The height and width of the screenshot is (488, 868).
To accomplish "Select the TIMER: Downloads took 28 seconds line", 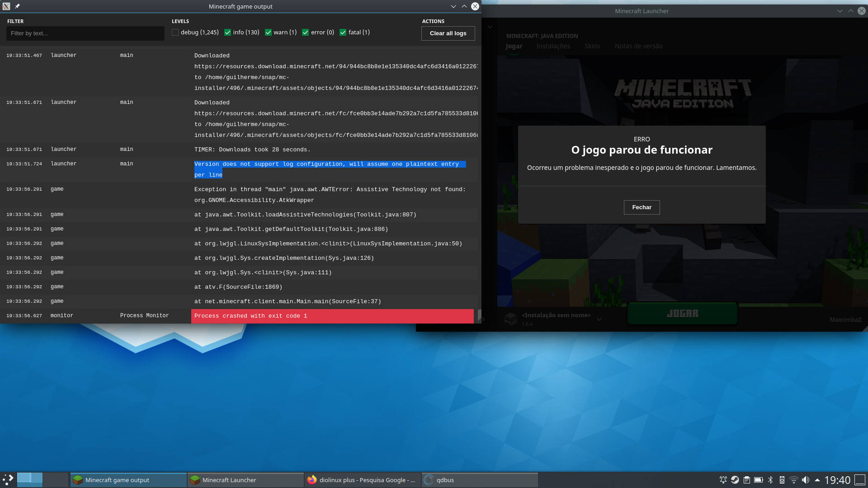I will (x=252, y=150).
